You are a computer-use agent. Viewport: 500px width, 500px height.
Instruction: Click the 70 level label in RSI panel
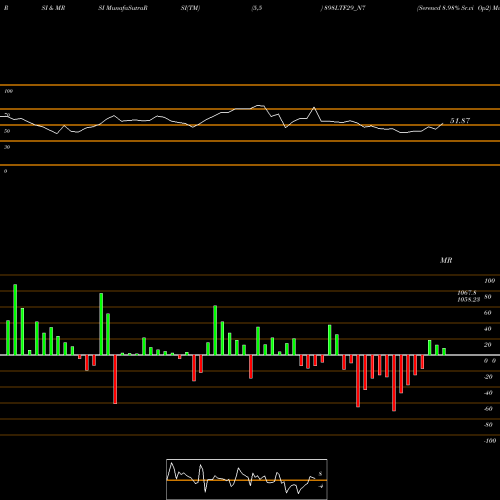tap(7, 115)
